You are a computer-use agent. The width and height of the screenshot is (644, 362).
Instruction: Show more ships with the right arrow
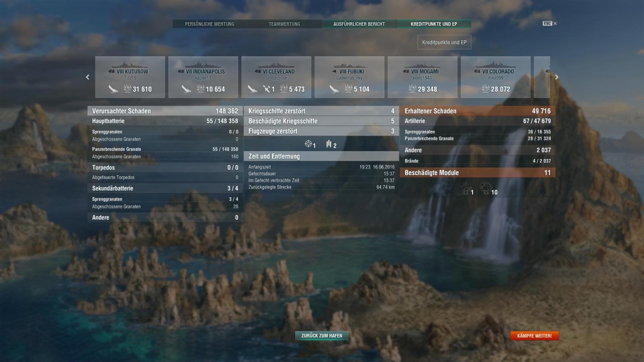point(557,77)
